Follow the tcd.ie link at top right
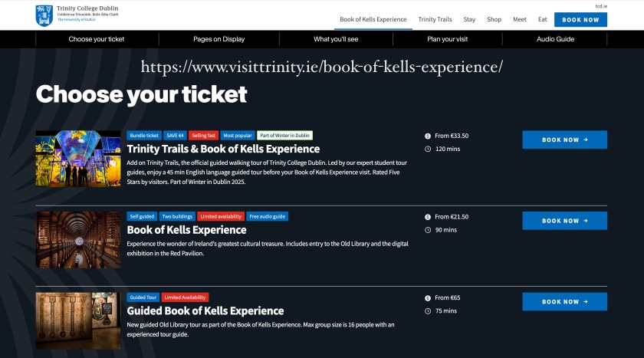 [601, 6]
